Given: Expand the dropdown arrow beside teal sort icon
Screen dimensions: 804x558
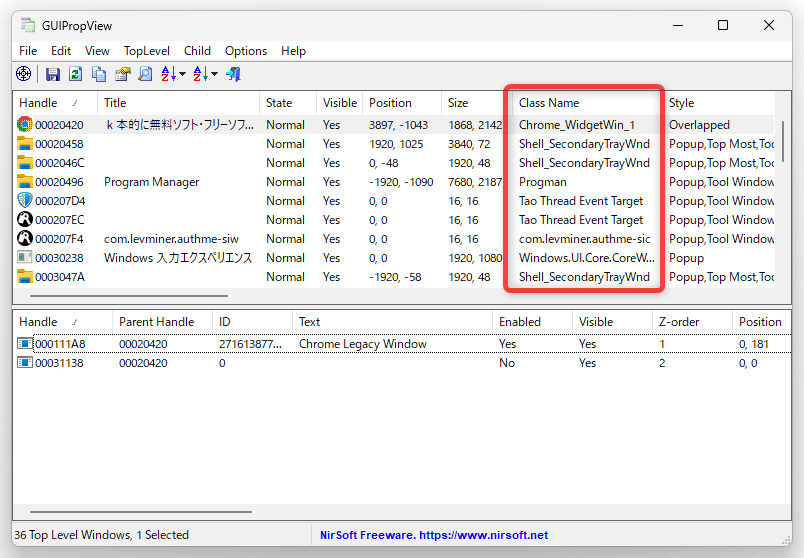Looking at the screenshot, I should (x=214, y=74).
